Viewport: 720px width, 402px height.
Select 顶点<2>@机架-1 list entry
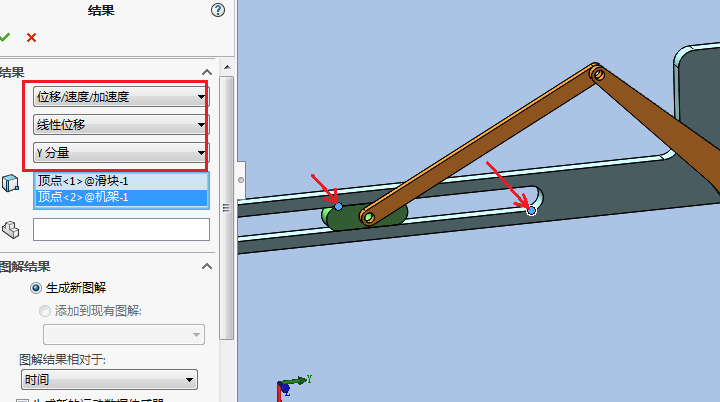point(121,197)
